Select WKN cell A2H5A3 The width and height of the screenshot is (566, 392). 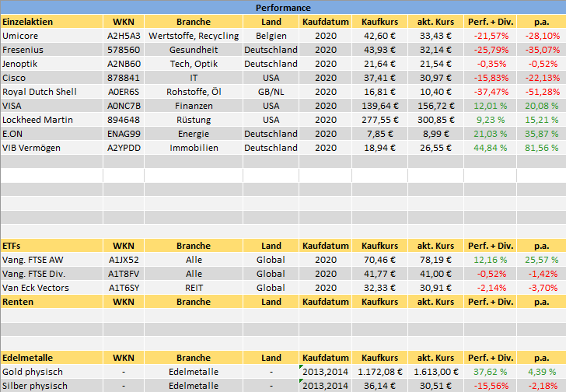coord(124,36)
